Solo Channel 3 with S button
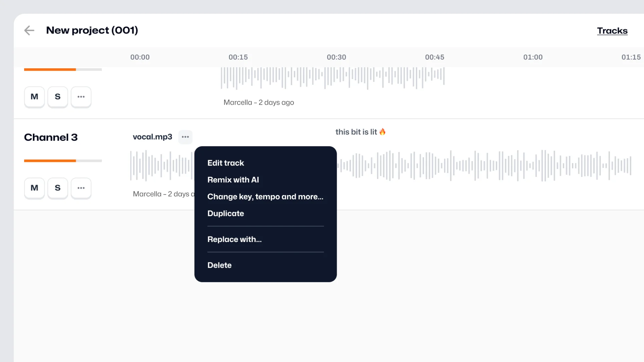The width and height of the screenshot is (644, 362). (x=58, y=188)
